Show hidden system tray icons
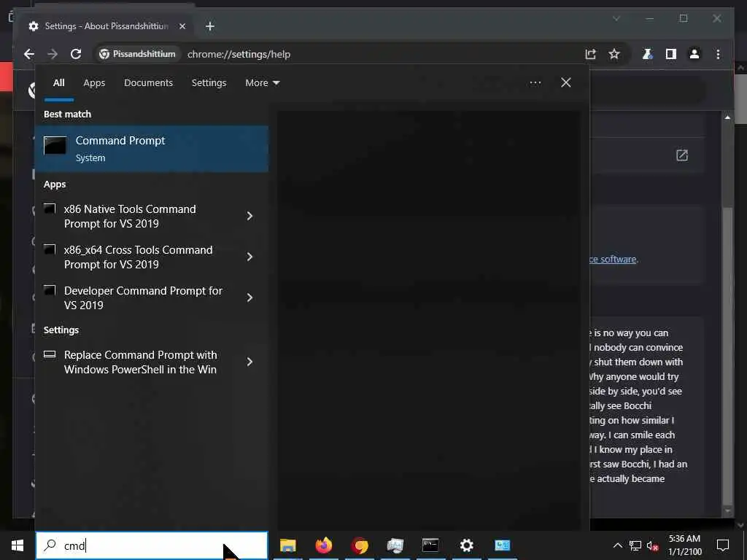This screenshot has width=747, height=560. [617, 545]
